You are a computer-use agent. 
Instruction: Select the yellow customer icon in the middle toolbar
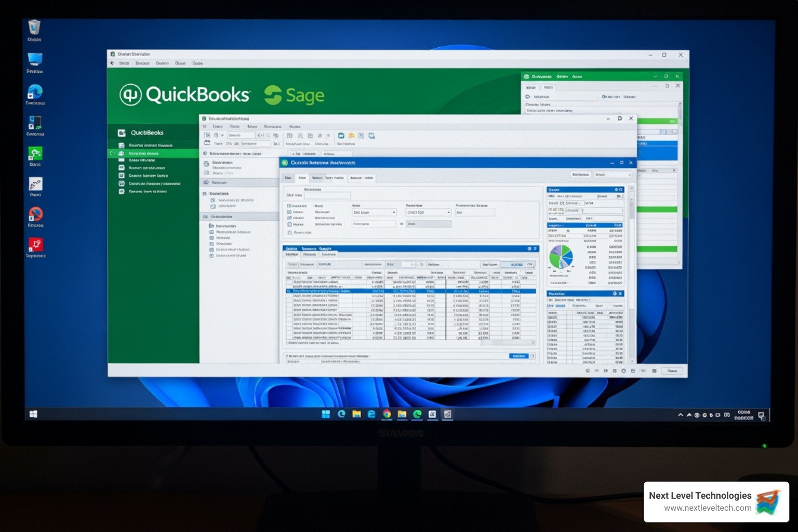(x=352, y=136)
